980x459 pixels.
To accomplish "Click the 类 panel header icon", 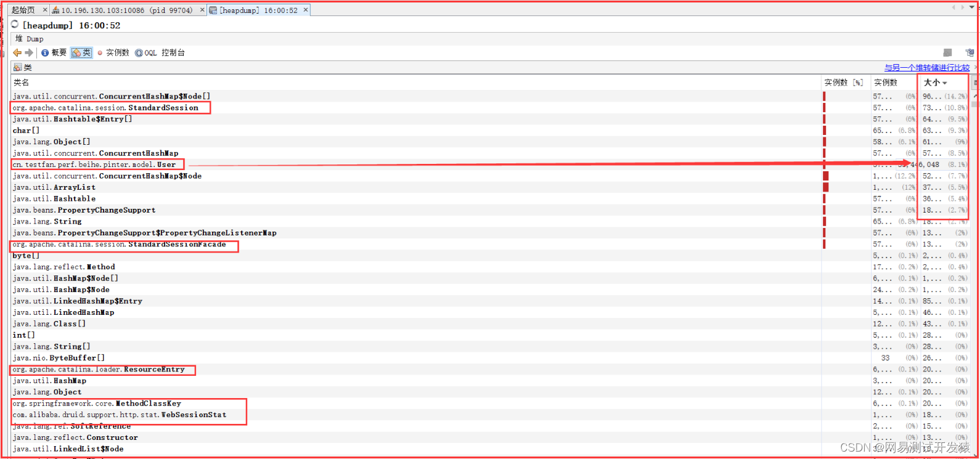I will tap(17, 68).
